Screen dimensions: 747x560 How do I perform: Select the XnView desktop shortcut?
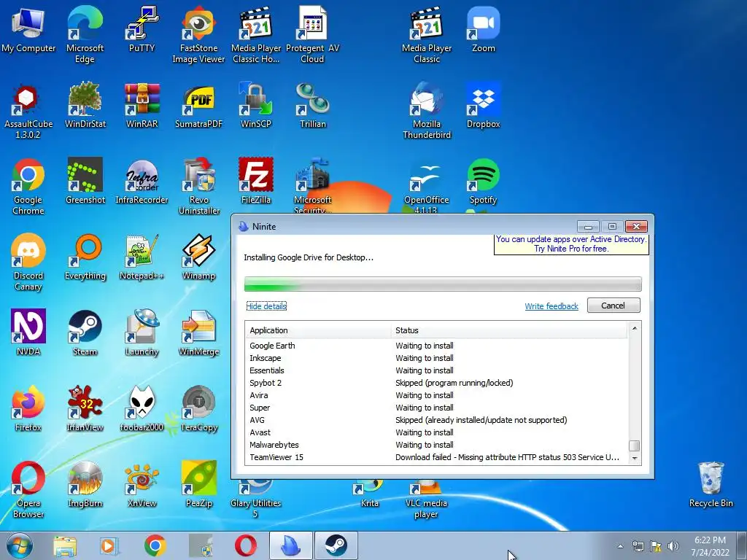142,484
